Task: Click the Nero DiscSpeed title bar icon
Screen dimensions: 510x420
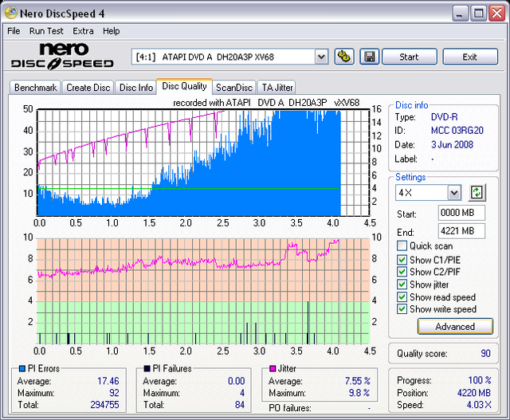Action: [11, 13]
